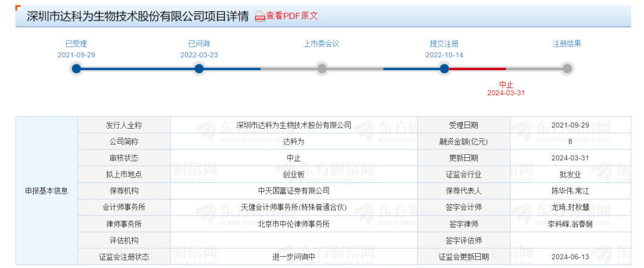Click the 律师事务所 label cell

pyautogui.click(x=124, y=224)
